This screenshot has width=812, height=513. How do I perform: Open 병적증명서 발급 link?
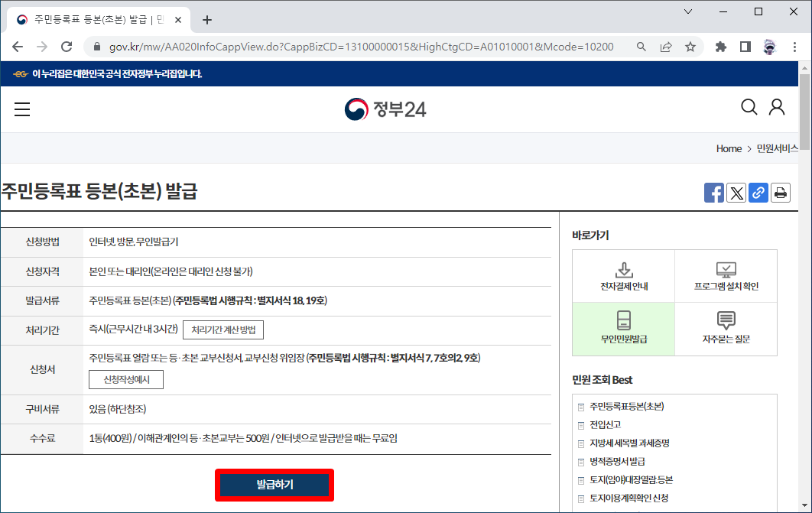tap(617, 461)
